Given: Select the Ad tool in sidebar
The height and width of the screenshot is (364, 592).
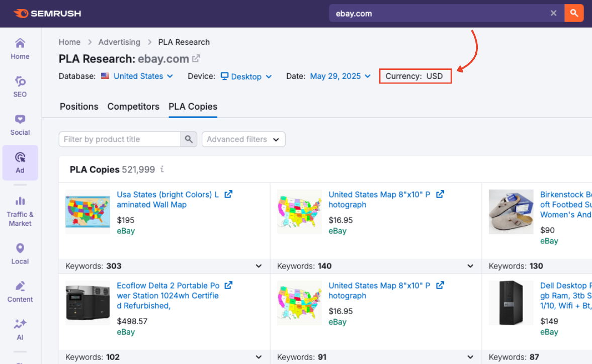Looking at the screenshot, I should (20, 162).
